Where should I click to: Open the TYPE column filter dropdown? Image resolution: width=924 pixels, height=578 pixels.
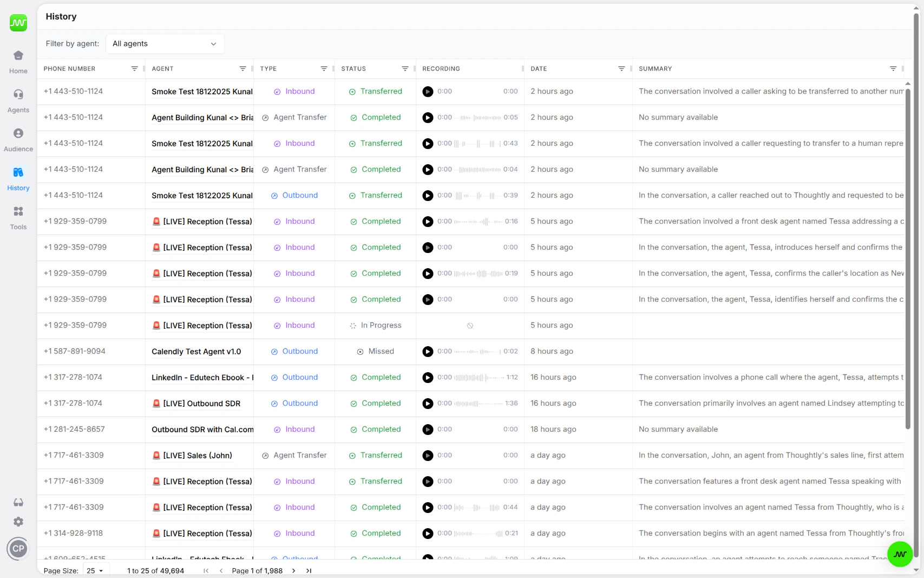point(324,68)
